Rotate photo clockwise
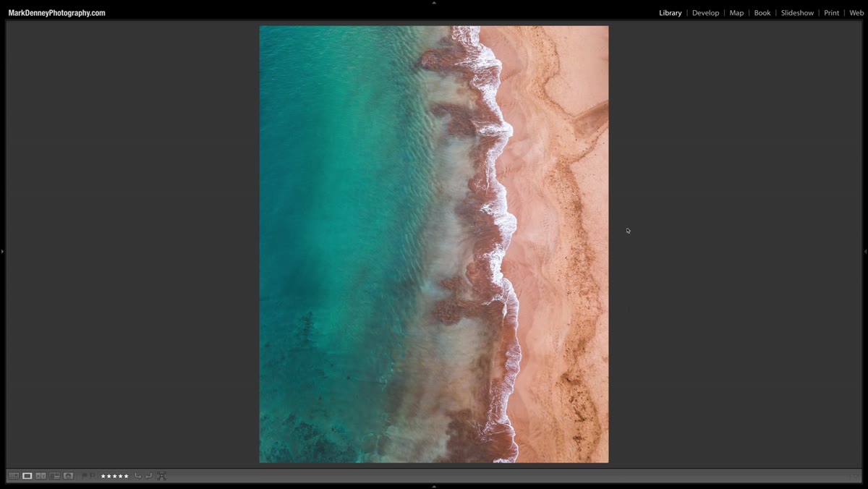 pyautogui.click(x=148, y=476)
